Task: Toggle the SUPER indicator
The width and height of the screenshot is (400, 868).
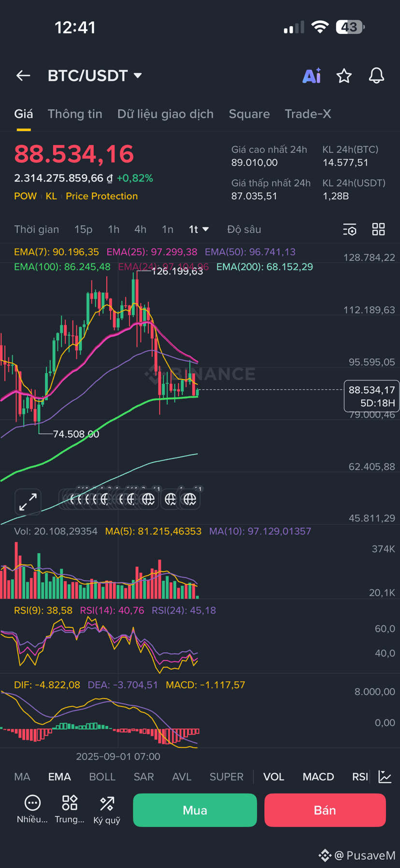Action: tap(227, 777)
